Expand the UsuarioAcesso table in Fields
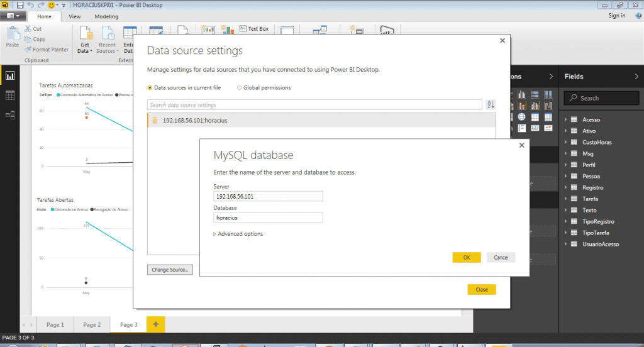This screenshot has width=644, height=347. 565,244
